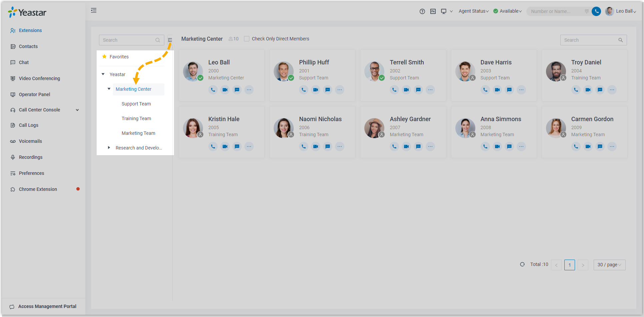Open more options for Troy Daniel
The width and height of the screenshot is (644, 317).
[612, 90]
